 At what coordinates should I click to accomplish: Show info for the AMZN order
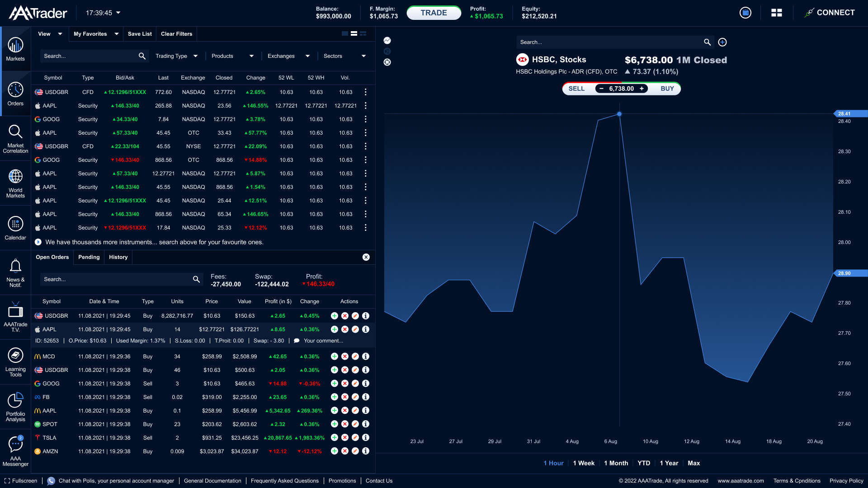point(366,451)
